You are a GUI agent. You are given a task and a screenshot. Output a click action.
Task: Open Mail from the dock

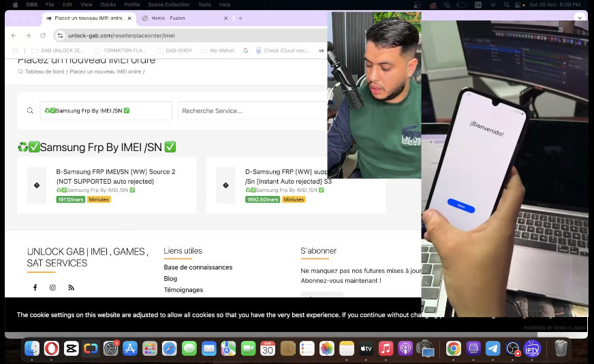[x=208, y=348]
